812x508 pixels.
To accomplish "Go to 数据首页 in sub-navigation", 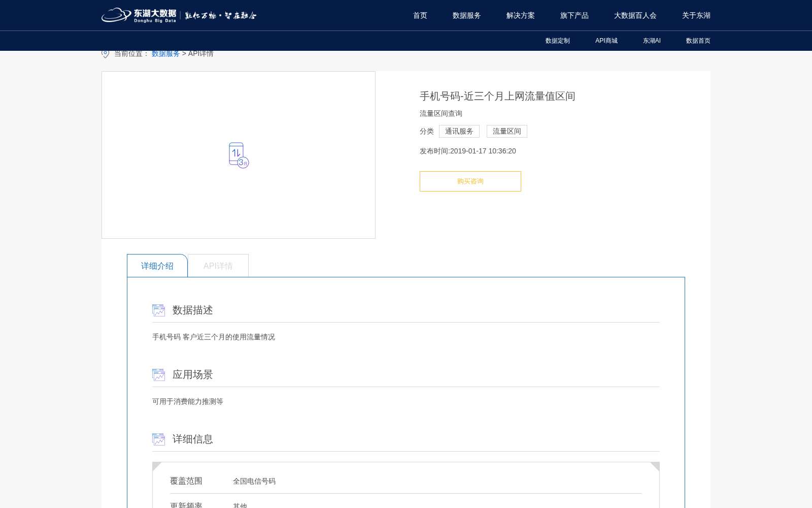I will click(698, 41).
